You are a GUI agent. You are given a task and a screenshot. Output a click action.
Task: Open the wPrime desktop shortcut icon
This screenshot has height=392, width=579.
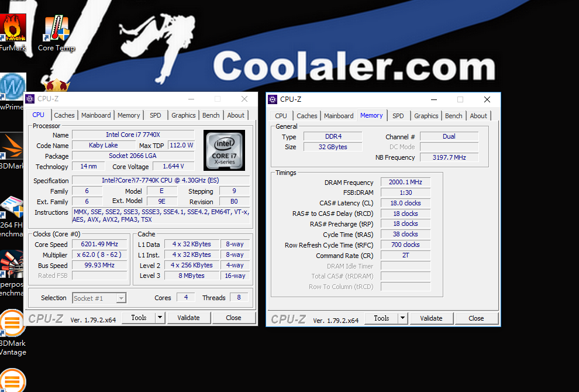[12, 92]
